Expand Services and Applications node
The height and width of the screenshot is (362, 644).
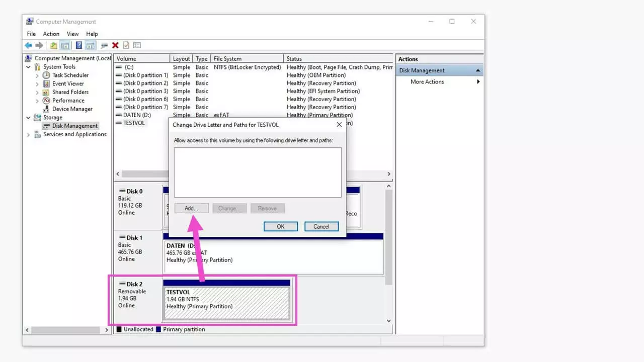(x=29, y=135)
